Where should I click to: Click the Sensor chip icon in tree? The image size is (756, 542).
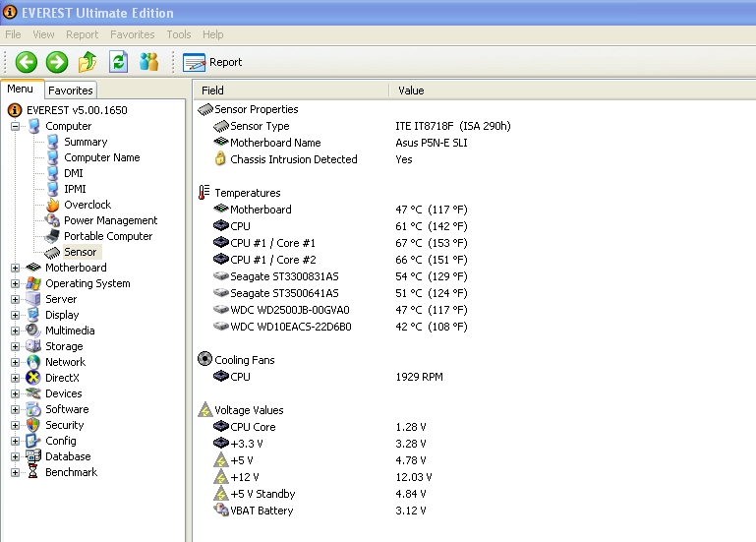(52, 253)
